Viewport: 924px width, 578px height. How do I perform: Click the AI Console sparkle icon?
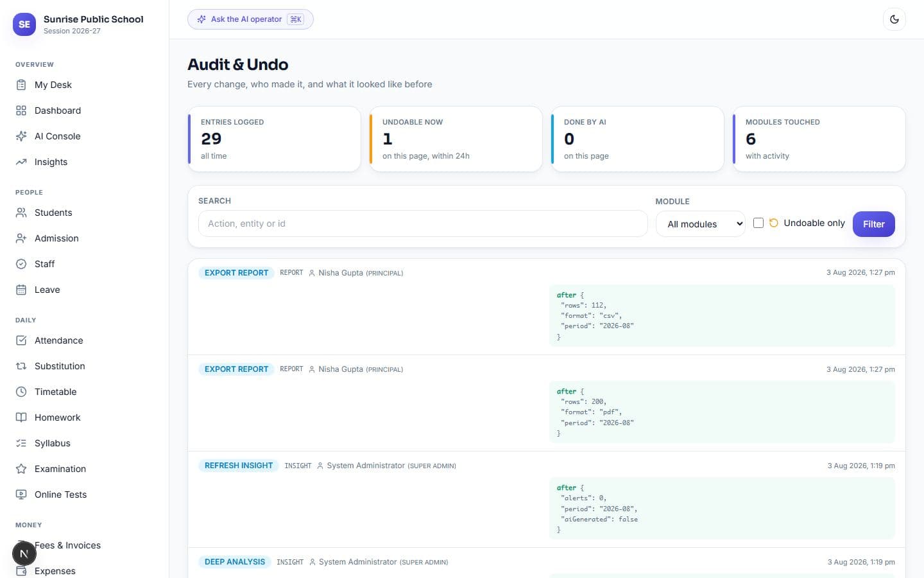click(21, 136)
